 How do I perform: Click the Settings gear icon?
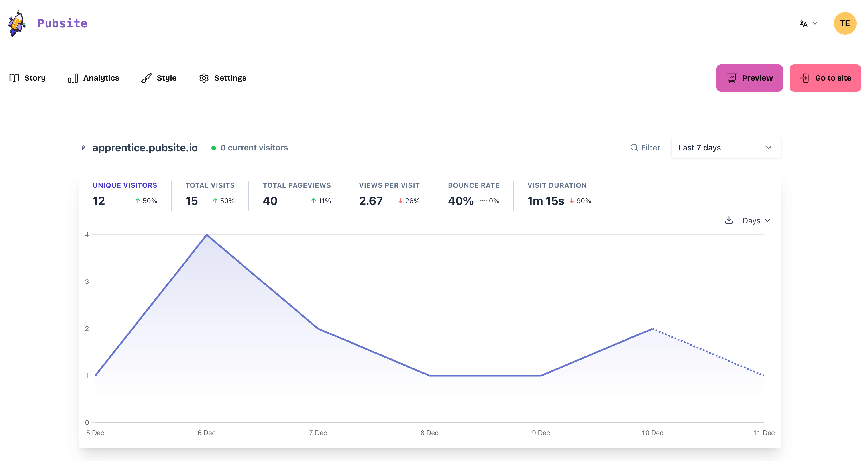pos(204,78)
